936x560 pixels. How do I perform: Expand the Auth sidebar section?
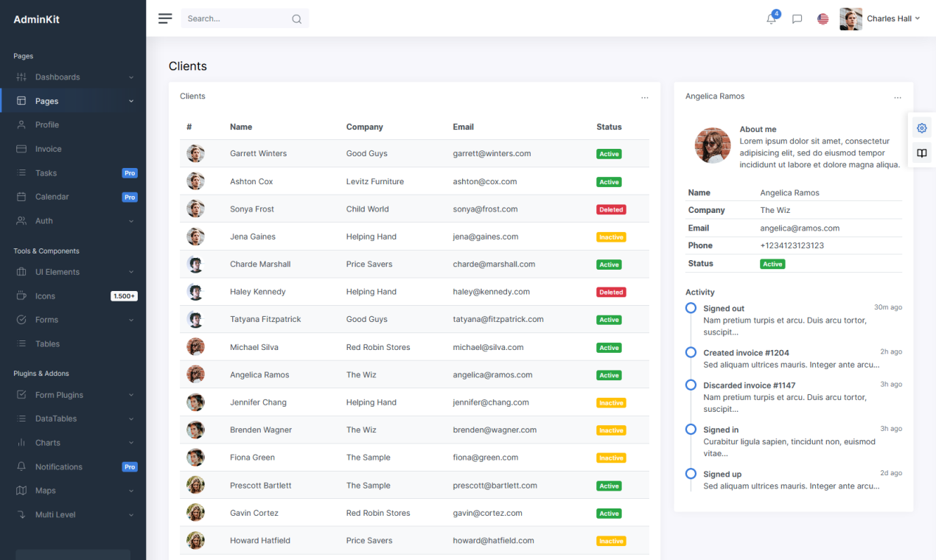(x=44, y=220)
